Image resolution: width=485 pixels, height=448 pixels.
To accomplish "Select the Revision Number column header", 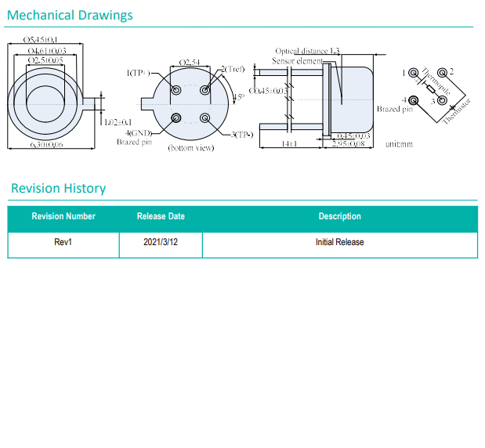I will [x=63, y=216].
